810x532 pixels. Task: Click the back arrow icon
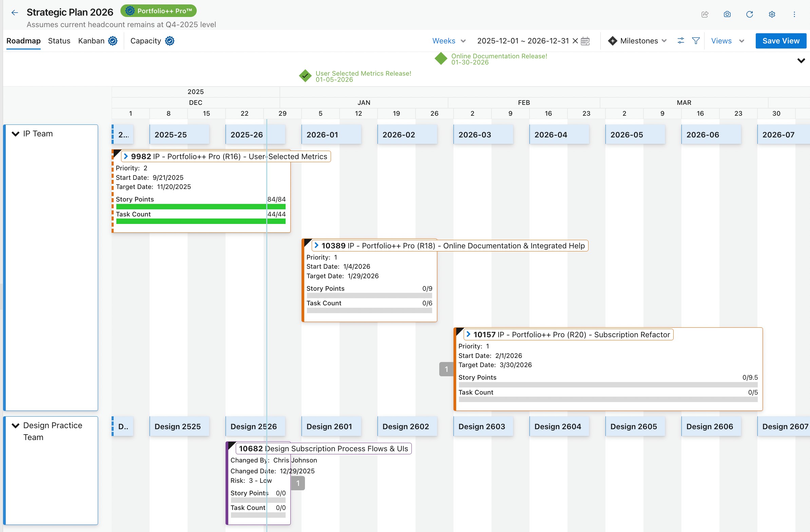pos(15,13)
